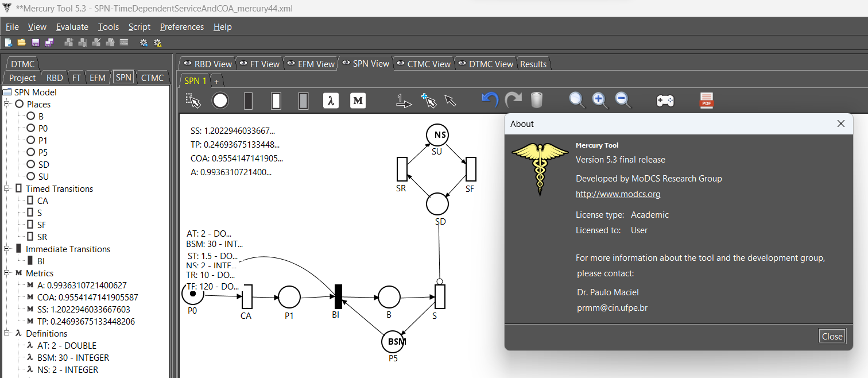
Task: Open the http://www.modcs.org link
Action: click(x=618, y=194)
